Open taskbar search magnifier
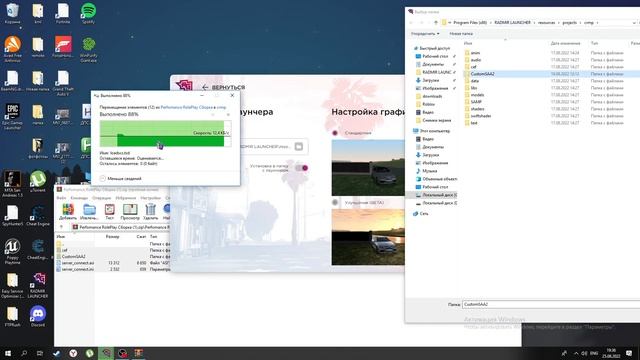The width and height of the screenshot is (640, 360). pyautogui.click(x=24, y=353)
